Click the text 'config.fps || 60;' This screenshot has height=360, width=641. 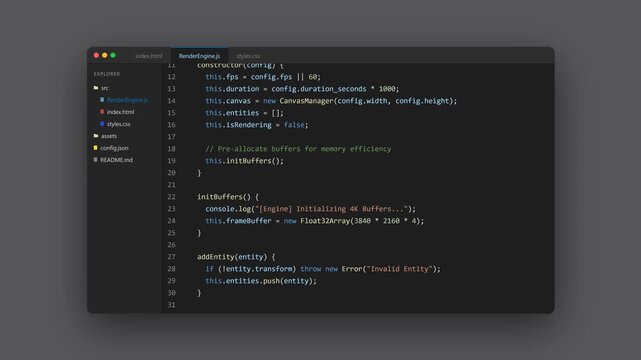(286, 77)
